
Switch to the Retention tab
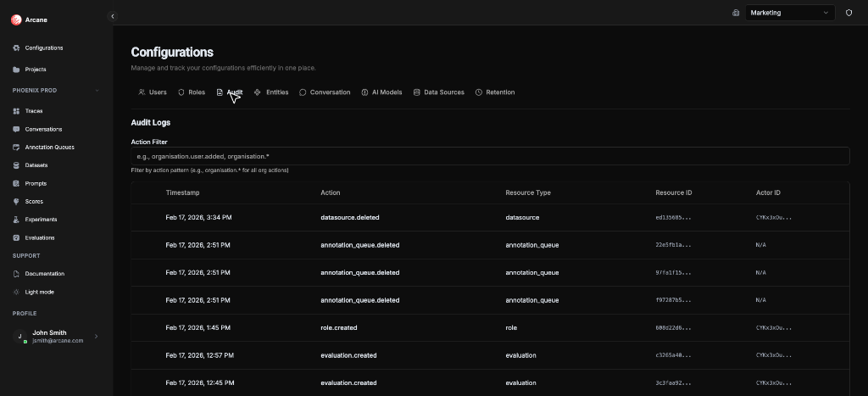(x=495, y=92)
